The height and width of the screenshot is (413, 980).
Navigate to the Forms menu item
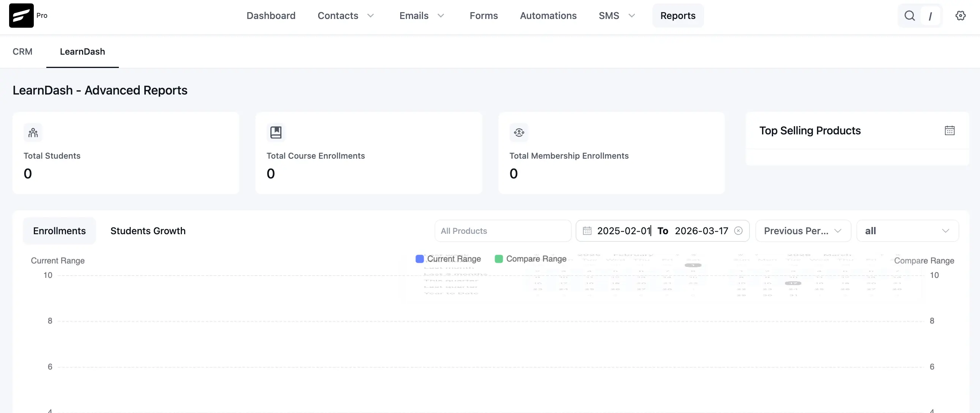pos(483,16)
